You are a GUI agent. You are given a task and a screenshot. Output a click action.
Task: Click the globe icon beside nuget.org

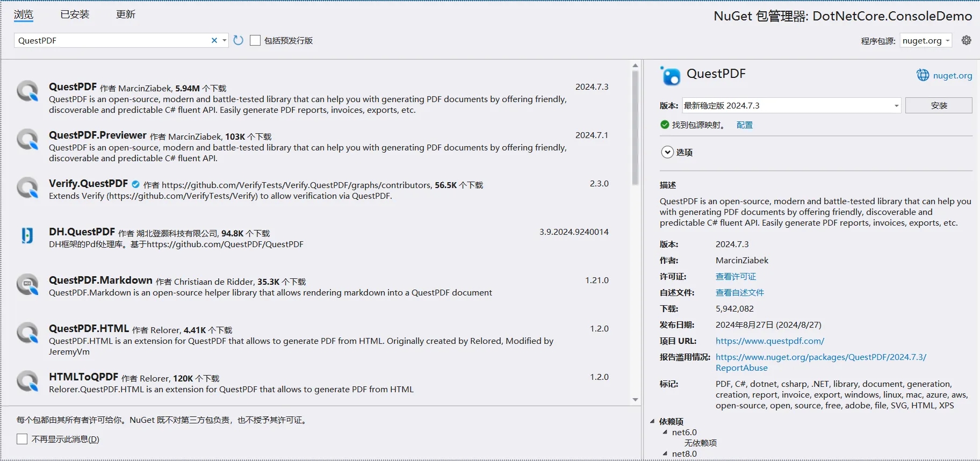tap(923, 75)
